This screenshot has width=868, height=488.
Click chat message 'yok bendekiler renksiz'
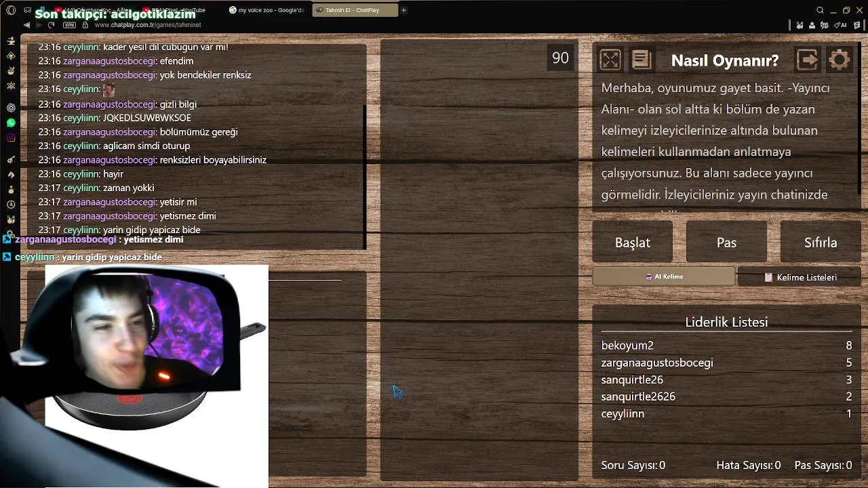pyautogui.click(x=205, y=75)
